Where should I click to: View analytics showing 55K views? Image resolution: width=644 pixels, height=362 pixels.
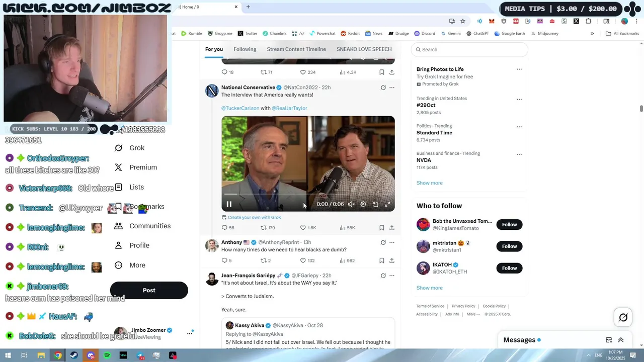[x=347, y=228]
